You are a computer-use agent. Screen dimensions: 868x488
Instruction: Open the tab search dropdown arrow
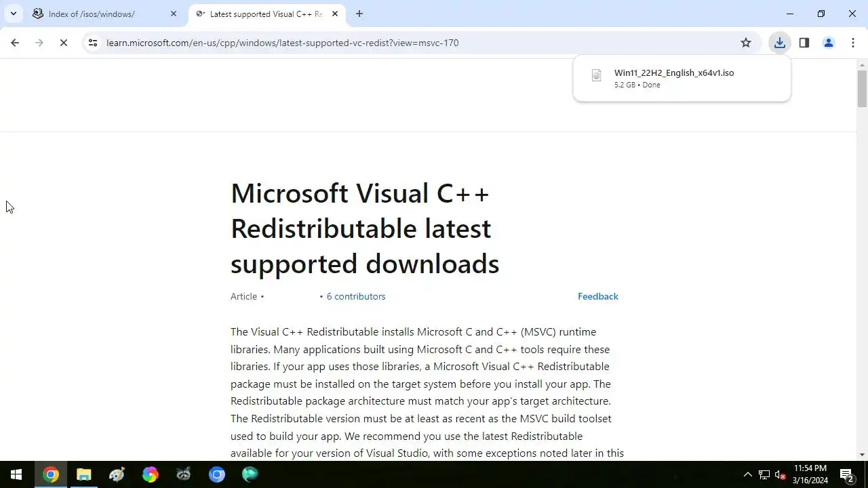point(13,14)
